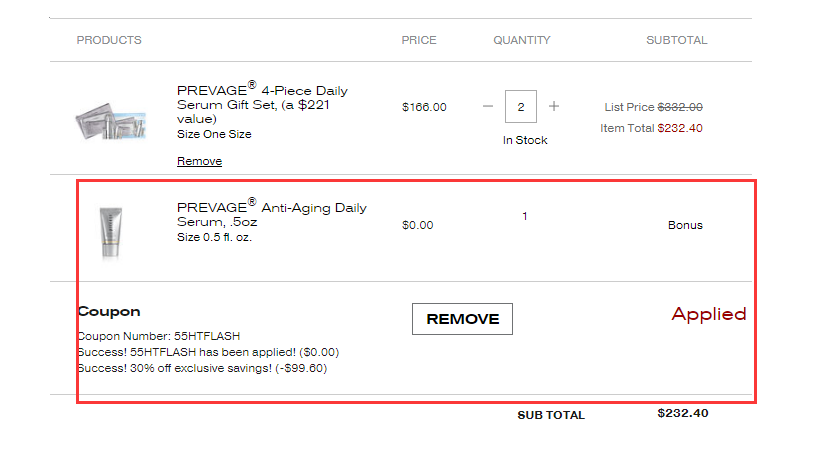The image size is (824, 450).
Task: Click the Item Total $232.40 amount
Action: [x=680, y=128]
